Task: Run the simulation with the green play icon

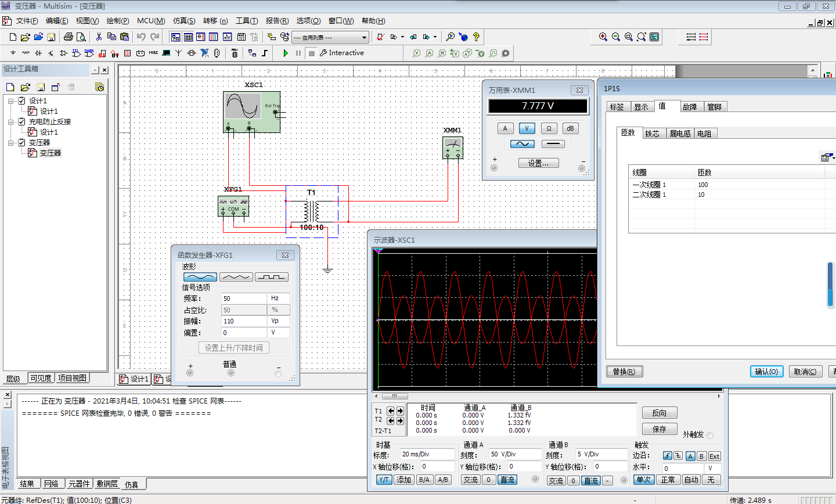Action: (x=286, y=53)
